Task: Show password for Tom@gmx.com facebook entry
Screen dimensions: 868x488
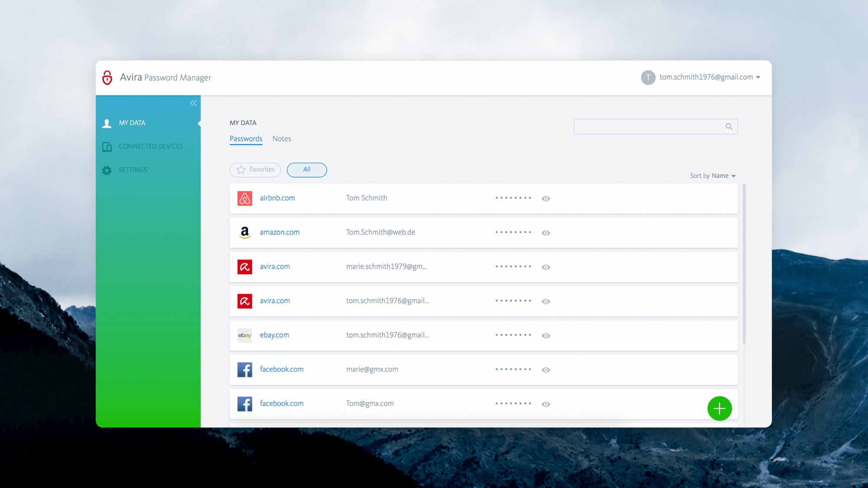Action: click(x=546, y=404)
